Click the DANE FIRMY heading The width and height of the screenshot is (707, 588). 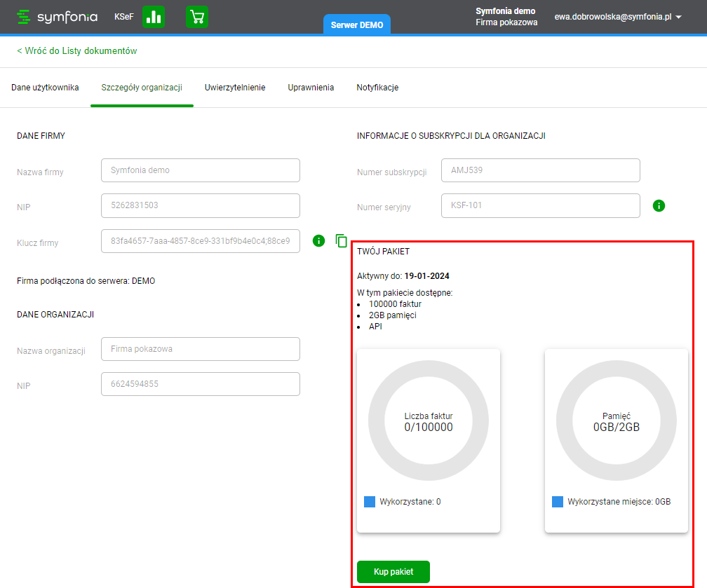pos(41,136)
